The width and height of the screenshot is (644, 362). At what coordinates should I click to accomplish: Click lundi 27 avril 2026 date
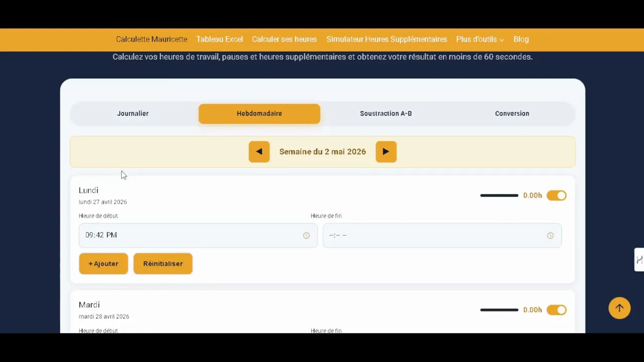(103, 202)
